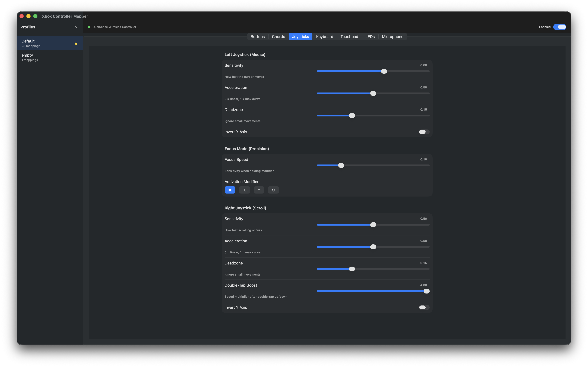This screenshot has width=588, height=367.
Task: Switch to the Buttons tab
Action: 258,36
